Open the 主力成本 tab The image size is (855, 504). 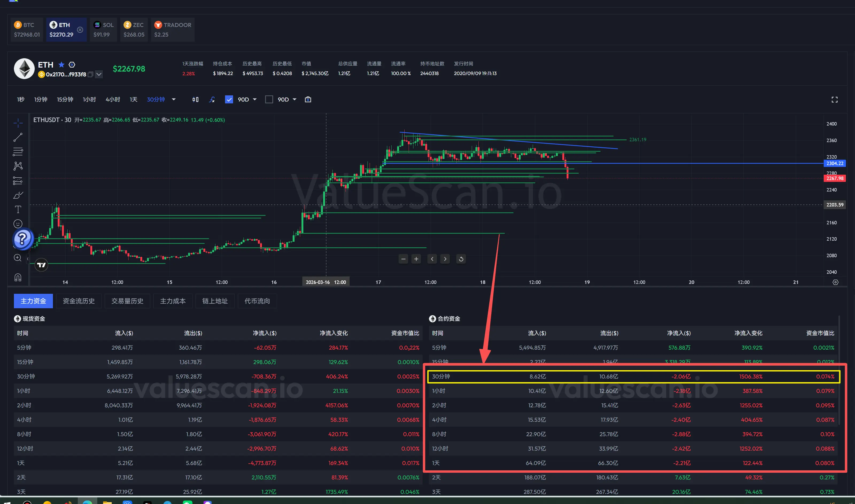click(x=173, y=301)
